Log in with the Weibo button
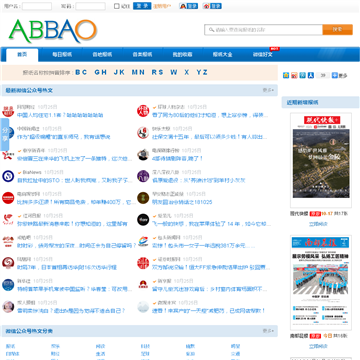The width and height of the screenshot is (360, 360). pyautogui.click(x=212, y=6)
